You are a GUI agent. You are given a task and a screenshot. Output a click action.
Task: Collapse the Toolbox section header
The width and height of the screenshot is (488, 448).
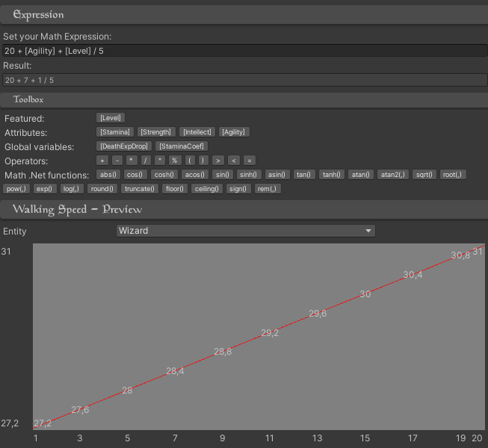tap(244, 99)
